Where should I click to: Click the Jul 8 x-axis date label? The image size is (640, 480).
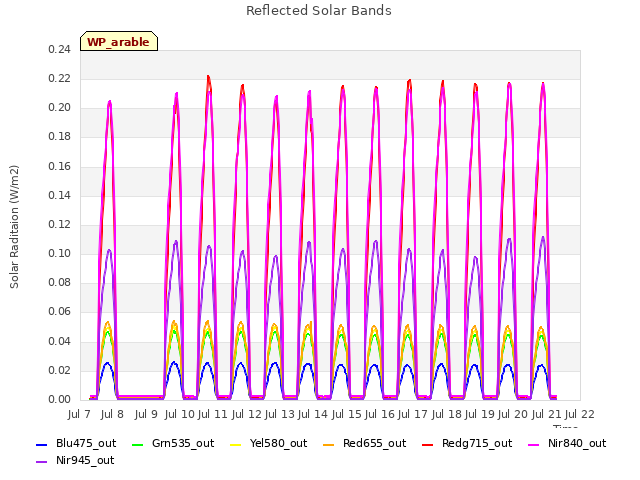[112, 414]
